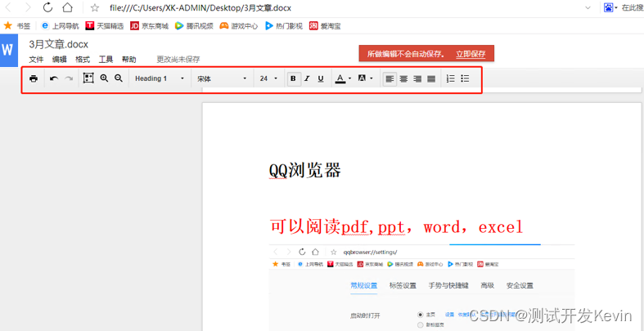Viewport: 644px width, 331px height.
Task: Bookmark this page with the star icon
Action: 95,8
